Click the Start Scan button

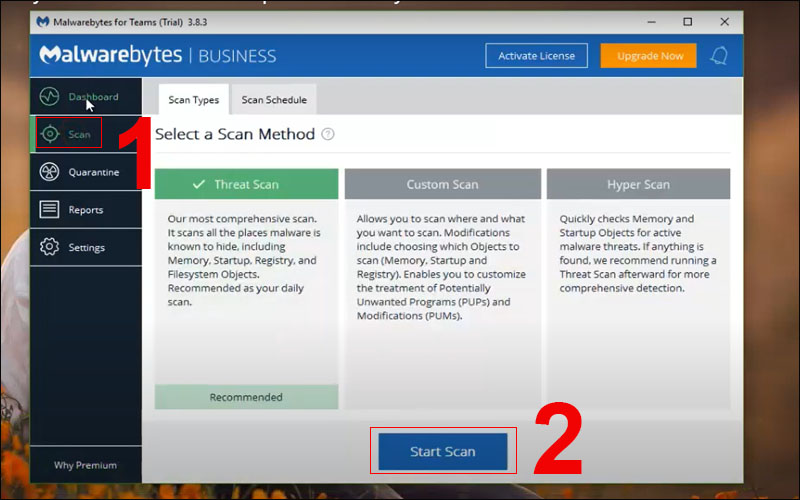pyautogui.click(x=443, y=452)
